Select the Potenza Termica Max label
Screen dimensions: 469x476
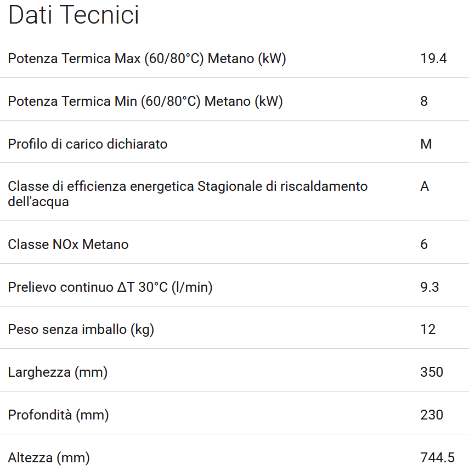[x=147, y=58]
